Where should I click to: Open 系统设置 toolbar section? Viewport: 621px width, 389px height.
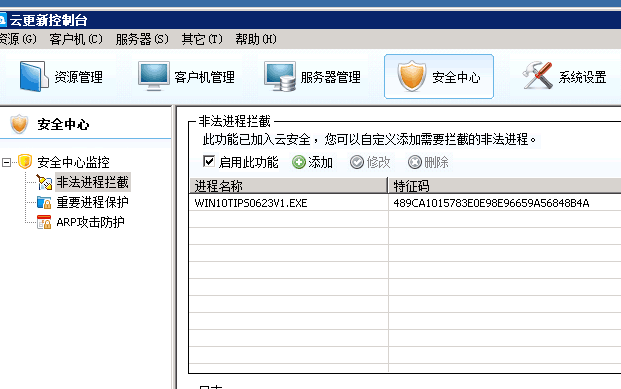565,76
